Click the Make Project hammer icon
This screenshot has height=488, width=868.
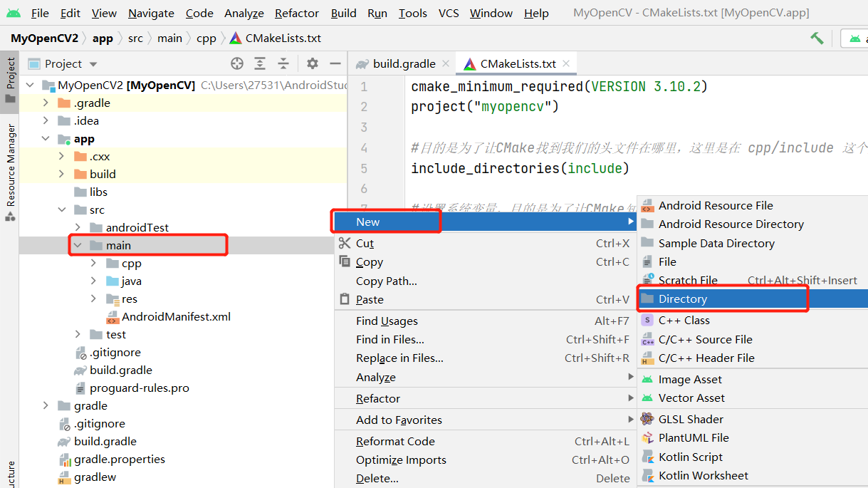tap(817, 38)
